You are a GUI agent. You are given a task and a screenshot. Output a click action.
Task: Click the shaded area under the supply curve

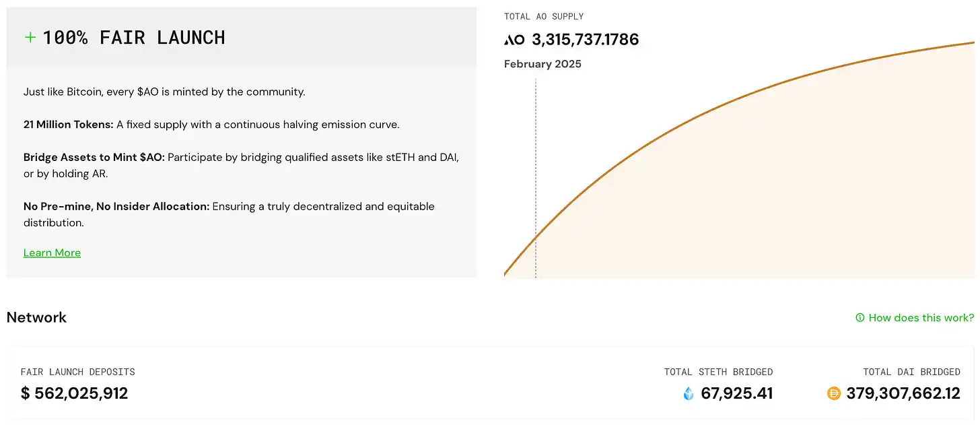(808, 202)
